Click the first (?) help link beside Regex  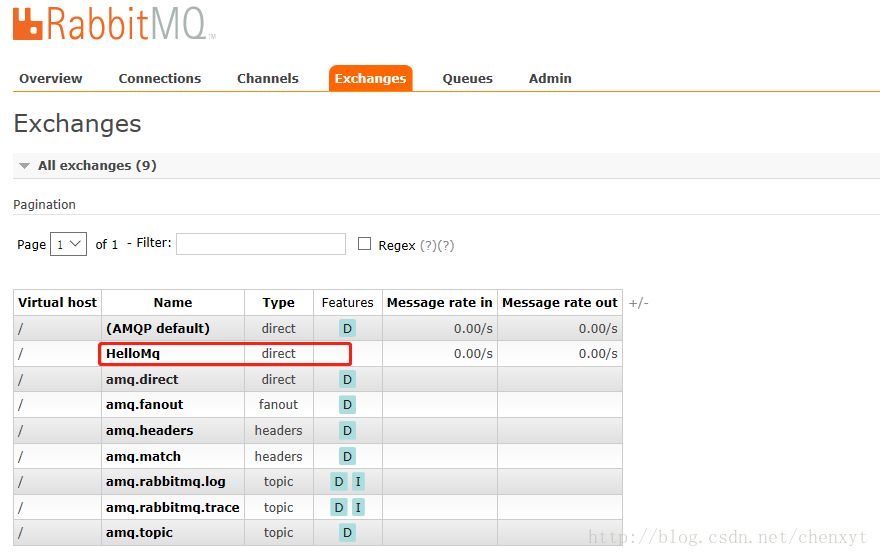coord(428,245)
